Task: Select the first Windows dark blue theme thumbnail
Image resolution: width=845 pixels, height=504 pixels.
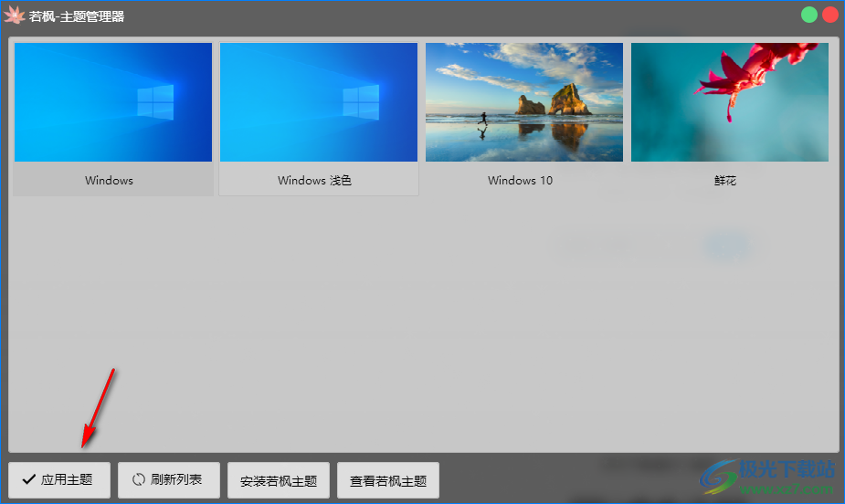Action: click(x=113, y=102)
